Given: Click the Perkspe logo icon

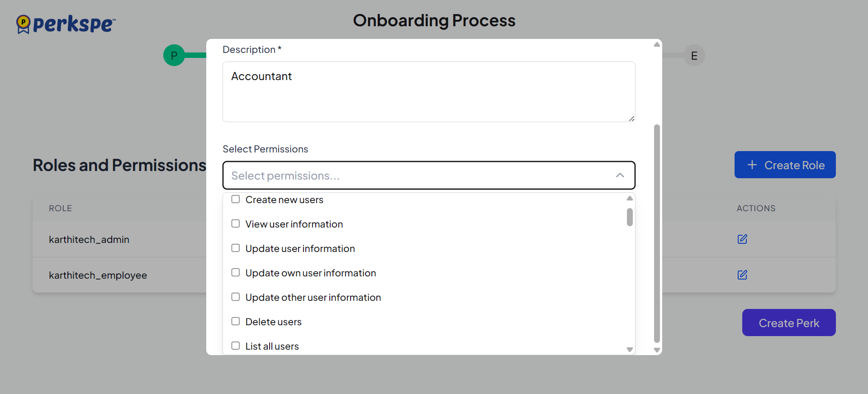Looking at the screenshot, I should coord(23,24).
